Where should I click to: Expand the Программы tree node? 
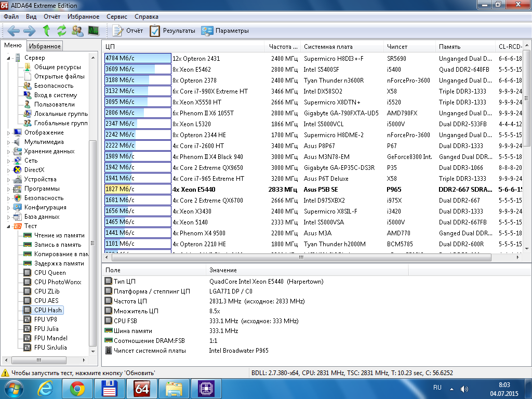point(8,189)
